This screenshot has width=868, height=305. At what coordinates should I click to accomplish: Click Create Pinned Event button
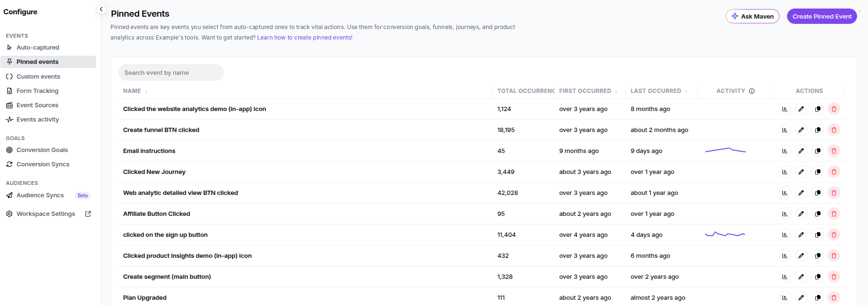822,16
